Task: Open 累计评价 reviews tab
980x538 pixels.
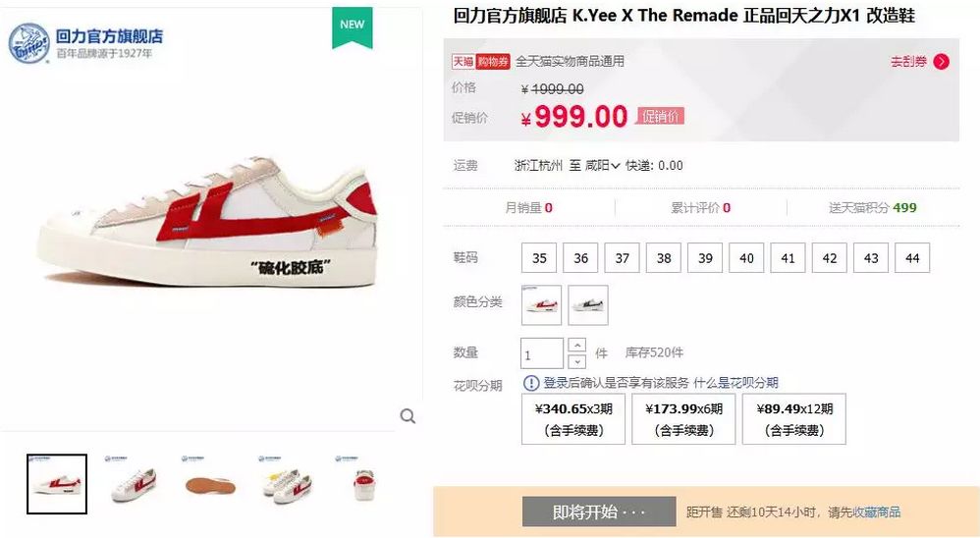Action: (x=700, y=207)
